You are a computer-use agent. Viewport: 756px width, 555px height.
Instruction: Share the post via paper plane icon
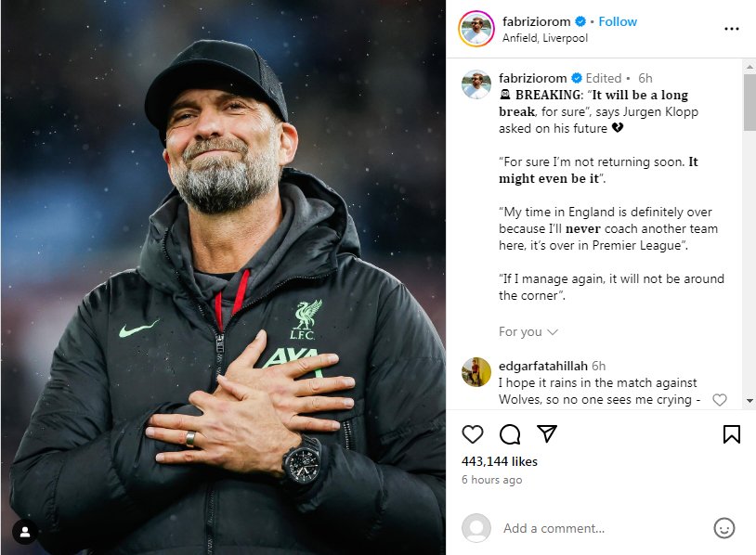[547, 434]
